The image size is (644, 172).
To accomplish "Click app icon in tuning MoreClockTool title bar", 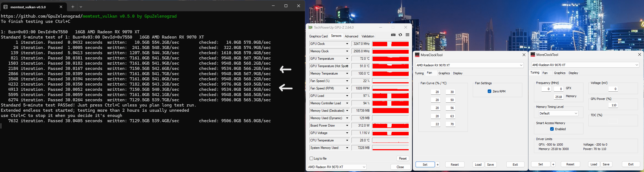I will click(533, 54).
